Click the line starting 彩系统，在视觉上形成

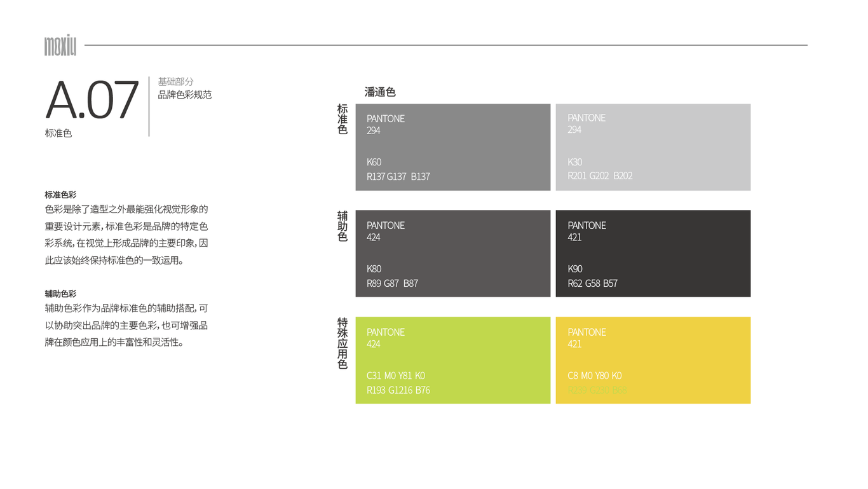tap(126, 244)
